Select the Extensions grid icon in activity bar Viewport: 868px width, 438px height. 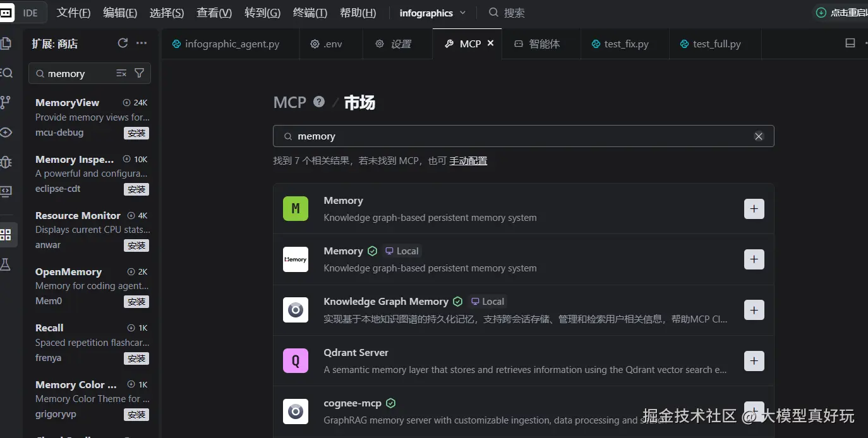[x=6, y=235]
